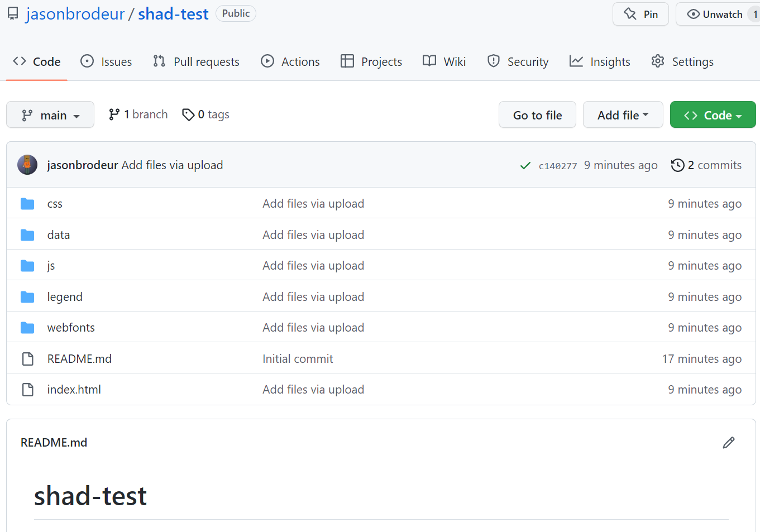Open the green Code clone dropdown
This screenshot has height=532, width=760.
[713, 115]
